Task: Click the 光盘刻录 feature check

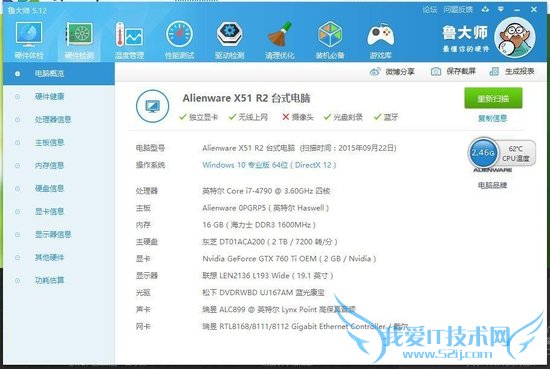Action: [x=343, y=117]
